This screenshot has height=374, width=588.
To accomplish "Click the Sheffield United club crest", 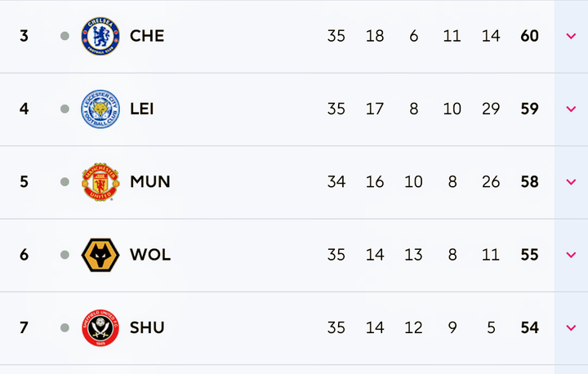I will (100, 327).
